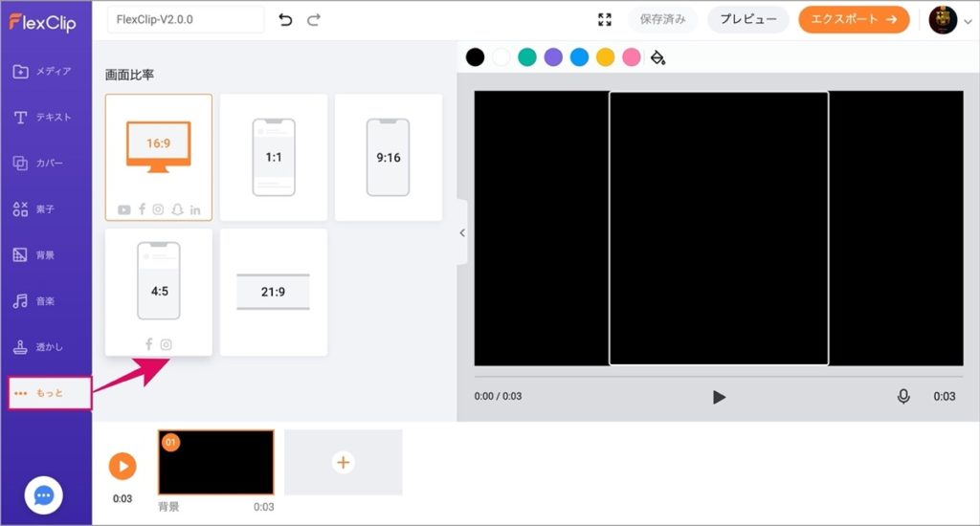980x526 pixels.
Task: Choose the 21:9 aspect ratio
Action: (x=274, y=292)
